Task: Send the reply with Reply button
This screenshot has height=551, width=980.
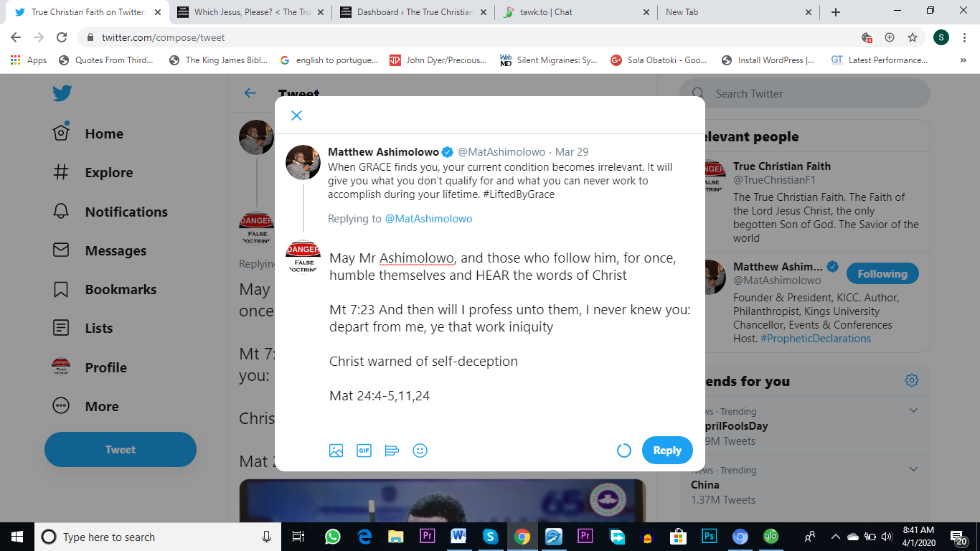Action: tap(667, 451)
